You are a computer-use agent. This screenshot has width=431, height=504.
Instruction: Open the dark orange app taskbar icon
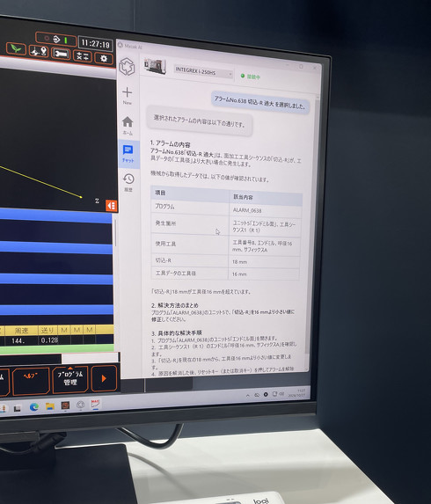click(x=65, y=405)
